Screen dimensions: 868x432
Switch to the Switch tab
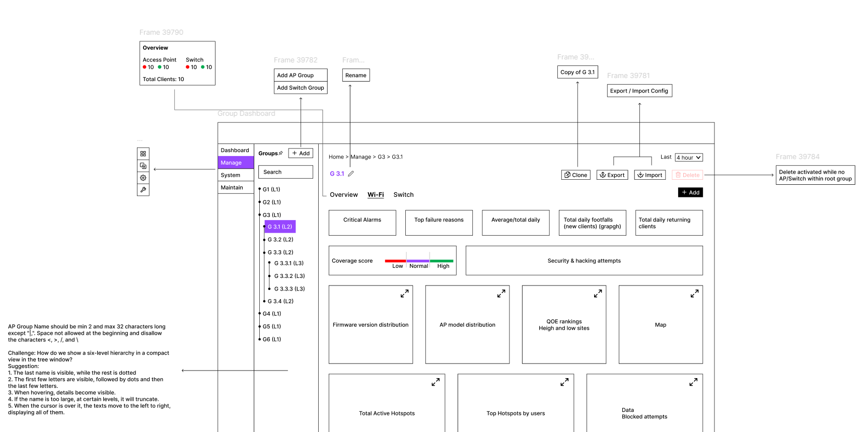pos(403,195)
